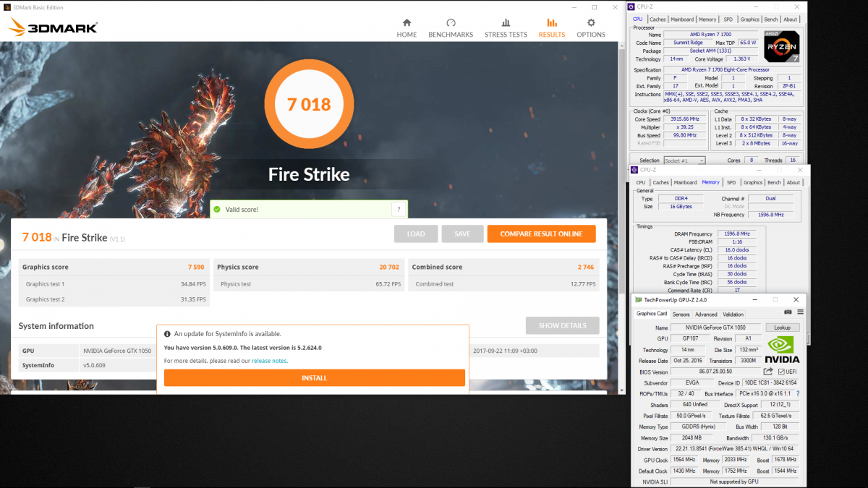868x488 pixels.
Task: Open the Mainboard tab in top CPU-Z window
Action: [682, 20]
